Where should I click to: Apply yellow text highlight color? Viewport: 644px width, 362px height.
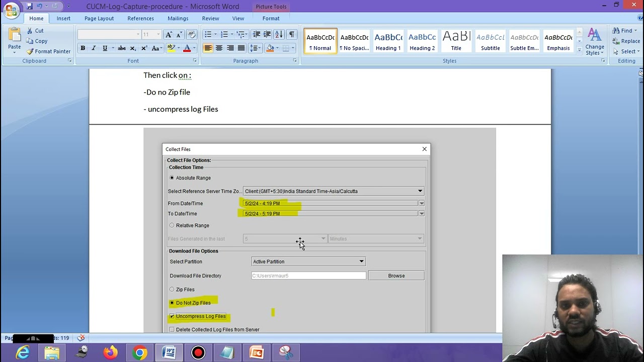coord(171,48)
